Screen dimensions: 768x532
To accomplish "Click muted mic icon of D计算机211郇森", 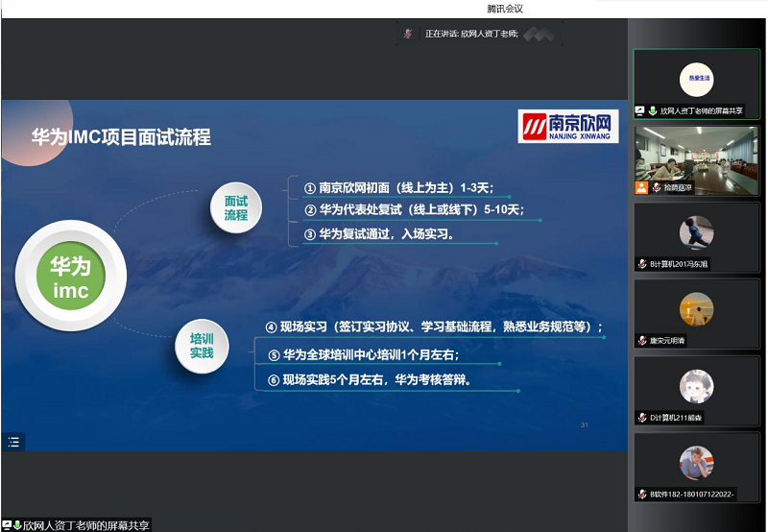I will point(641,418).
